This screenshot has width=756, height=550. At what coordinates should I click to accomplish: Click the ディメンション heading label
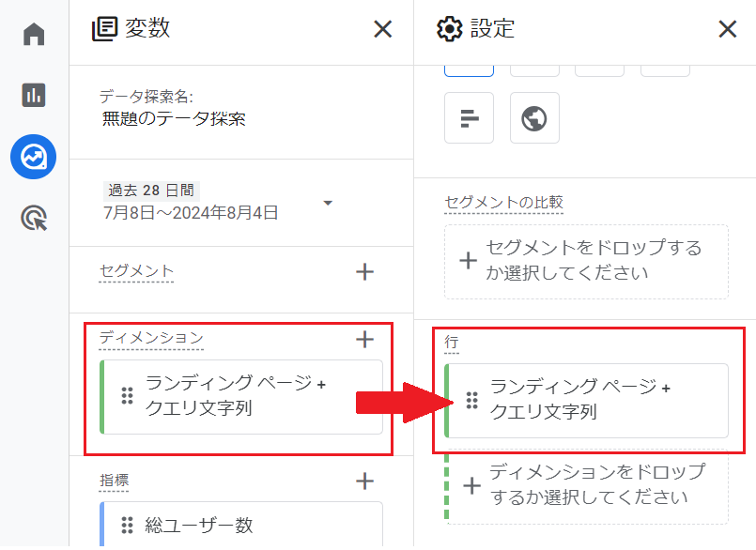[x=151, y=338]
